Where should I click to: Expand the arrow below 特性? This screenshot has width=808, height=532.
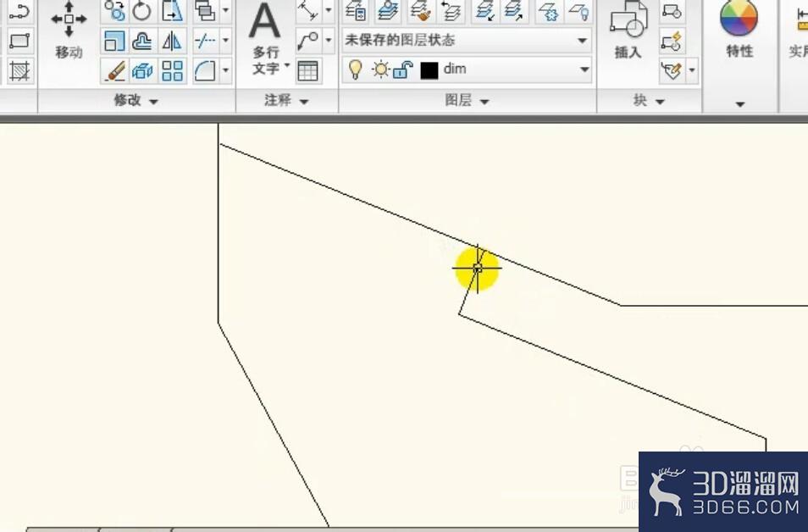[x=740, y=104]
